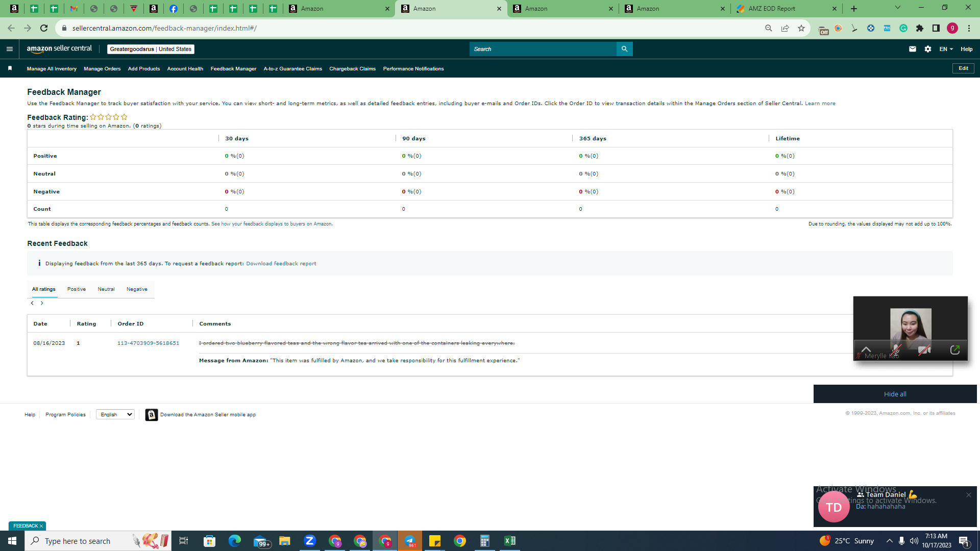Switch to the pinned Gmail tab
The image size is (980, 551).
tap(74, 9)
